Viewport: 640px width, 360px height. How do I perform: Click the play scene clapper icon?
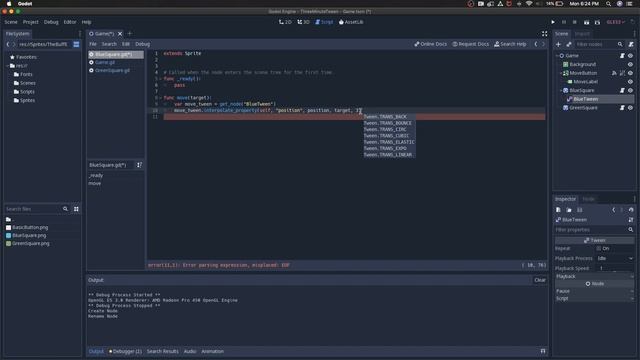[x=587, y=22]
